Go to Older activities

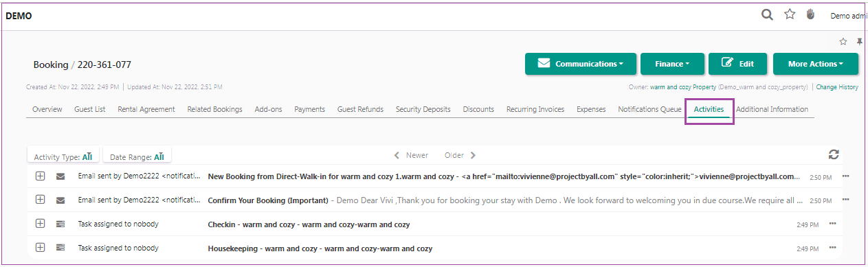(460, 155)
